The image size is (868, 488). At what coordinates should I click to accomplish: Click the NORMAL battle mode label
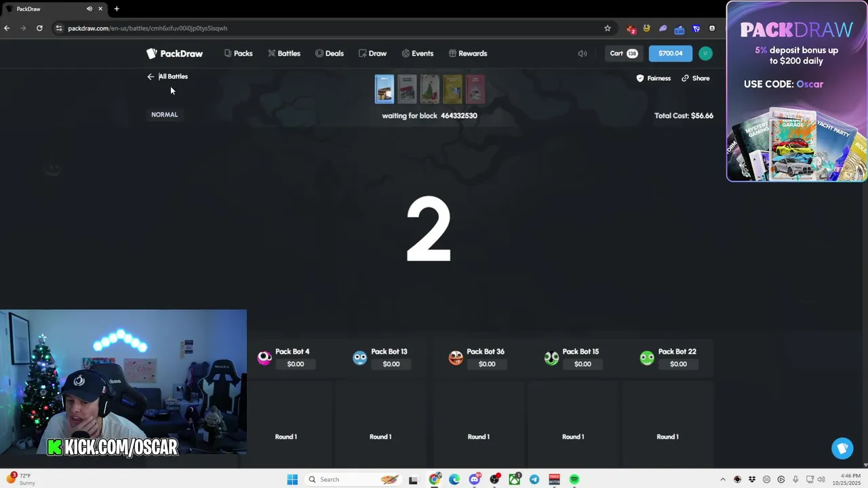point(164,115)
